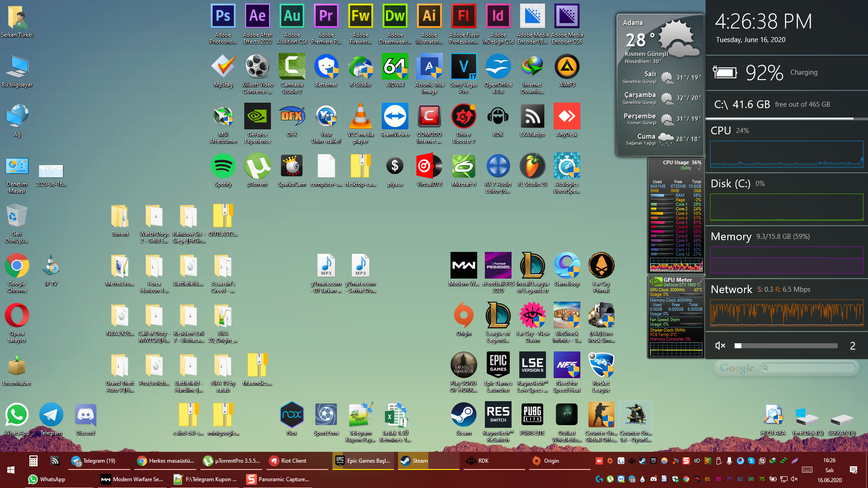Open VirtualDJ 8 shortcut
Image resolution: width=868 pixels, height=488 pixels.
click(x=429, y=170)
